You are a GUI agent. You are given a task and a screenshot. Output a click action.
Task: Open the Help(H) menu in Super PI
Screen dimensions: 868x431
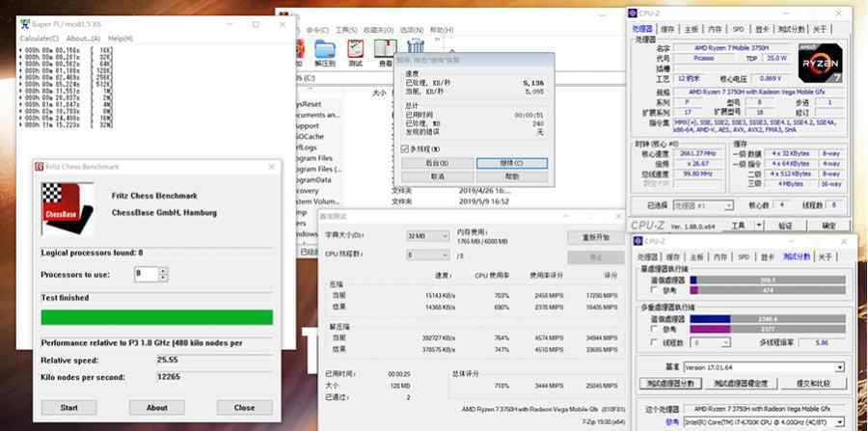pyautogui.click(x=121, y=39)
